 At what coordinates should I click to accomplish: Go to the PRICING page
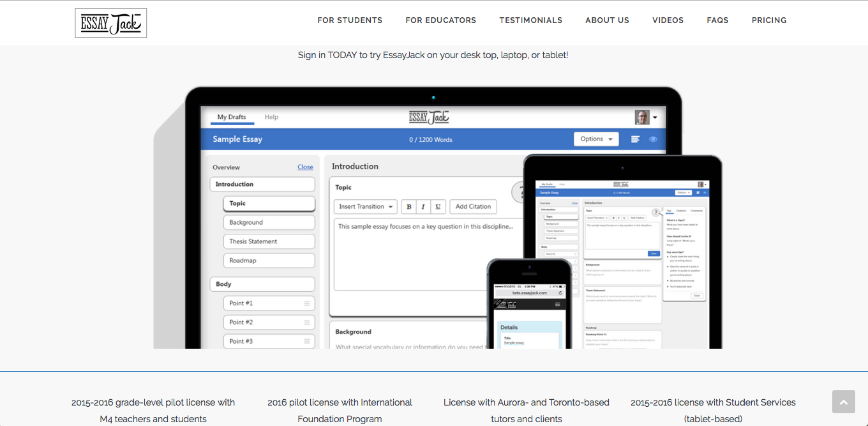coord(769,20)
